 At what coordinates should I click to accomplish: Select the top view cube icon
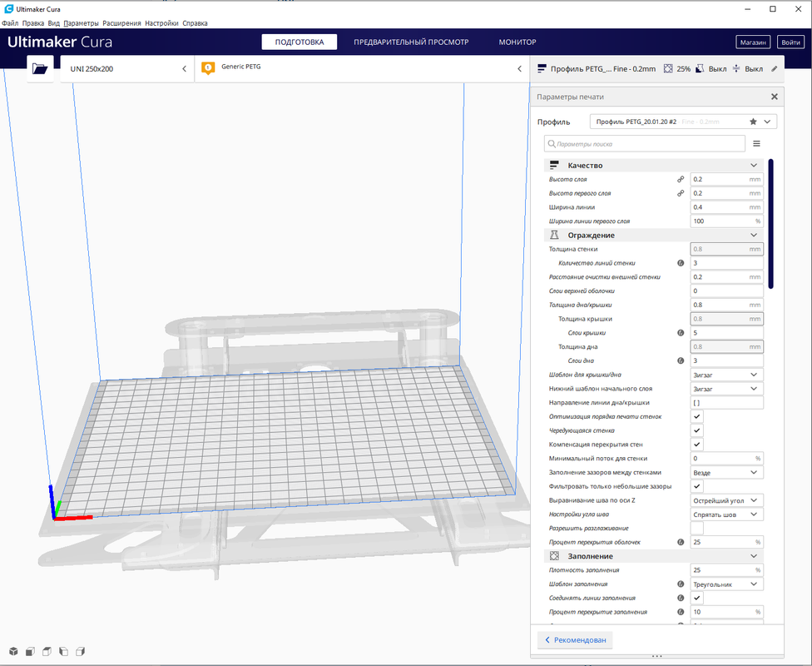[47, 651]
